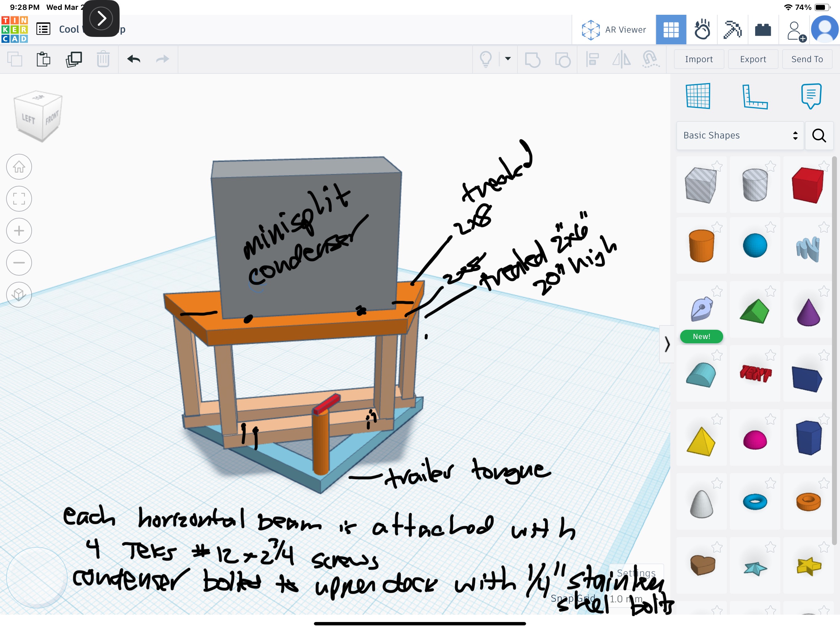840x630 pixels.
Task: Select the red Box shape
Action: tap(808, 185)
